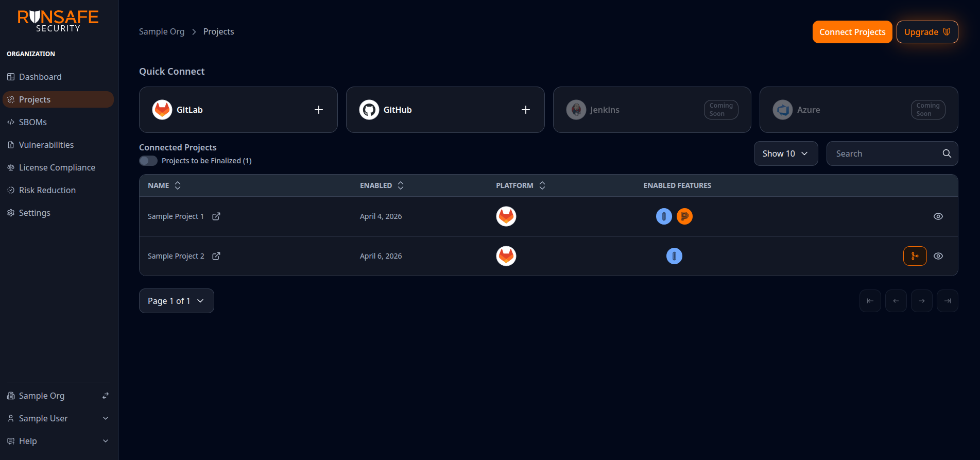Go to last page button
The image size is (980, 460).
click(x=948, y=301)
